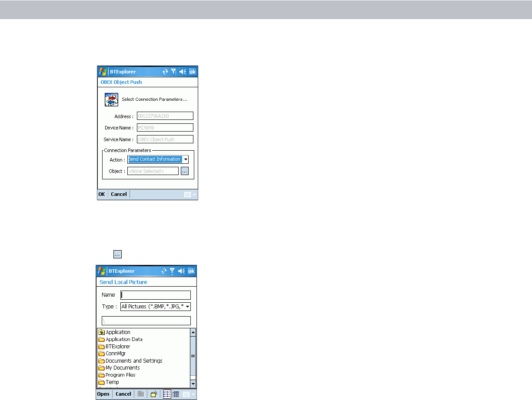Click the Action dropdown arrow
Image resolution: width=532 pixels, height=400 pixels.
pos(186,159)
